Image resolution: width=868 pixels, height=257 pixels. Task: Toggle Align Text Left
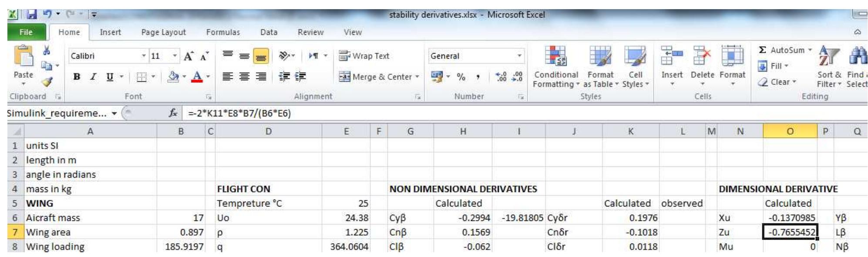[x=227, y=77]
